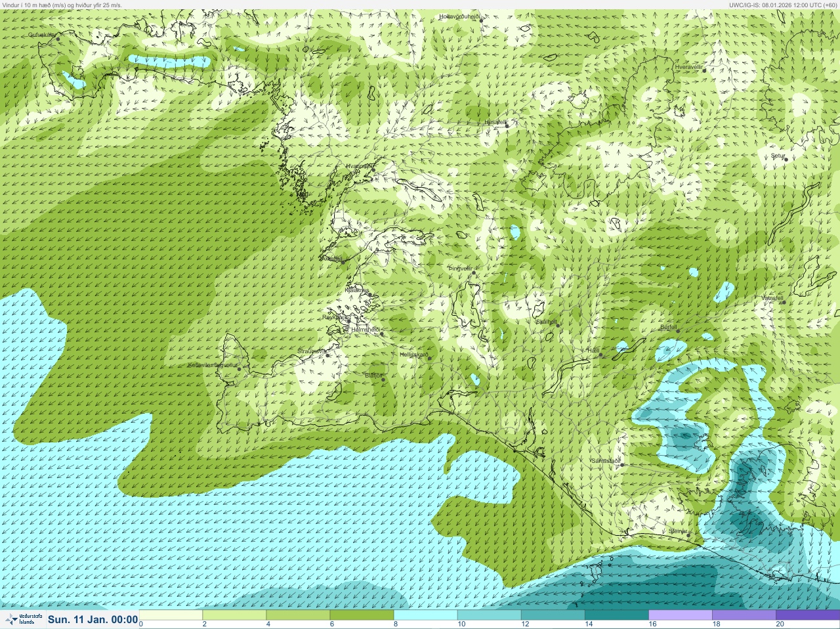Select the Setur station marker

click(786, 160)
